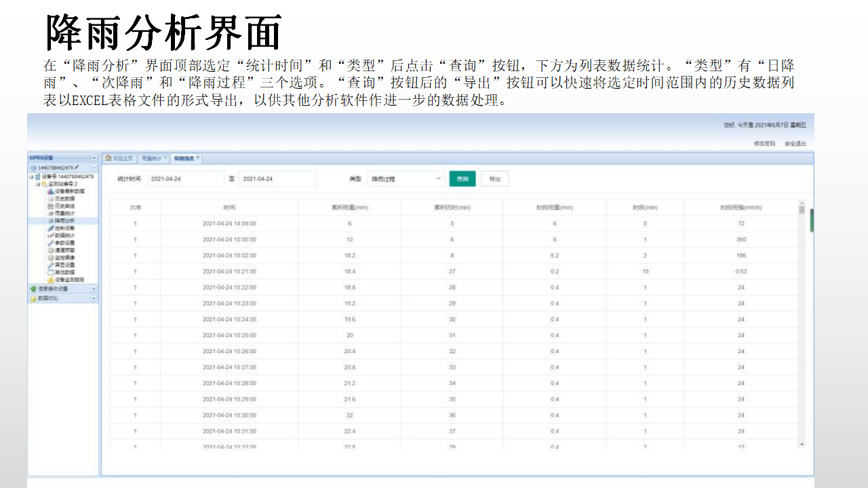Select the 控制设备 icon in sidebar

(x=50, y=228)
